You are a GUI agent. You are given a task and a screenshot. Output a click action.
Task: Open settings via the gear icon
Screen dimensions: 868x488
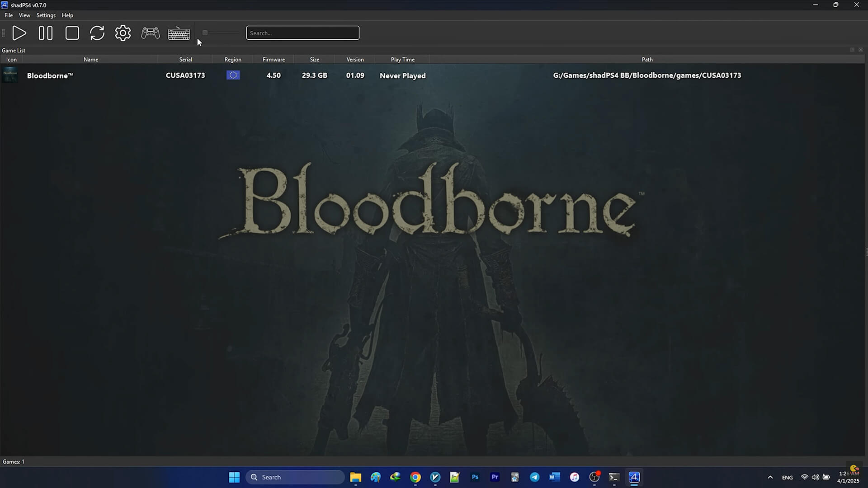[x=123, y=33]
